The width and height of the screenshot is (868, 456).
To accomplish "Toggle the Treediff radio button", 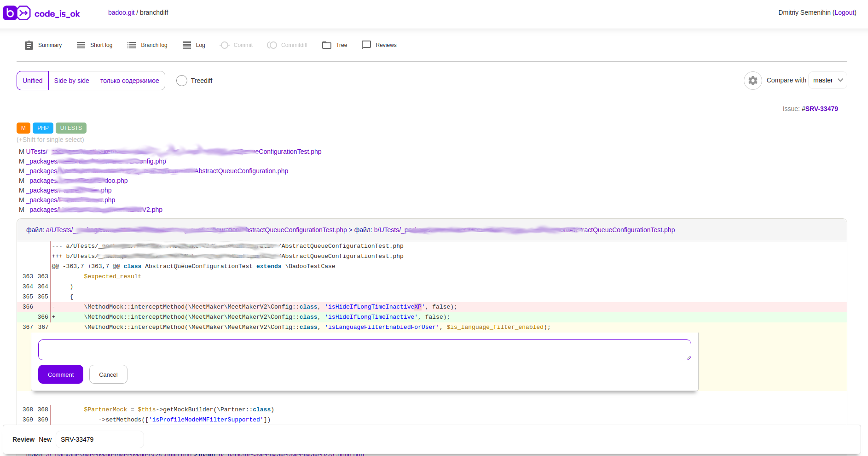I will pyautogui.click(x=182, y=81).
